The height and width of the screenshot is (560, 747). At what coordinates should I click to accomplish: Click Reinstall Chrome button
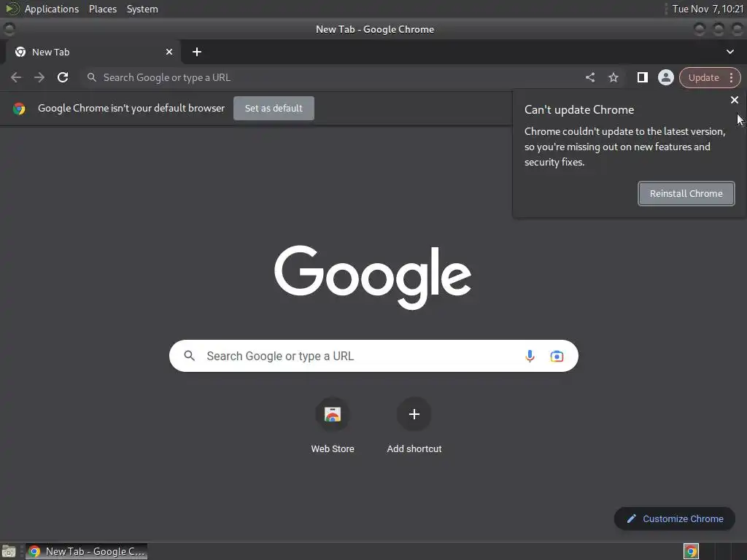[686, 193]
